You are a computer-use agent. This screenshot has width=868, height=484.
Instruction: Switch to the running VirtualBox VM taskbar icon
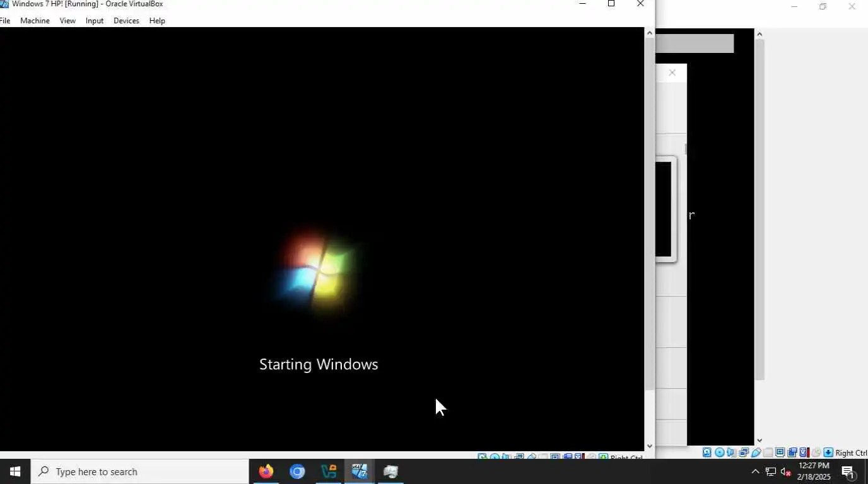coord(360,471)
